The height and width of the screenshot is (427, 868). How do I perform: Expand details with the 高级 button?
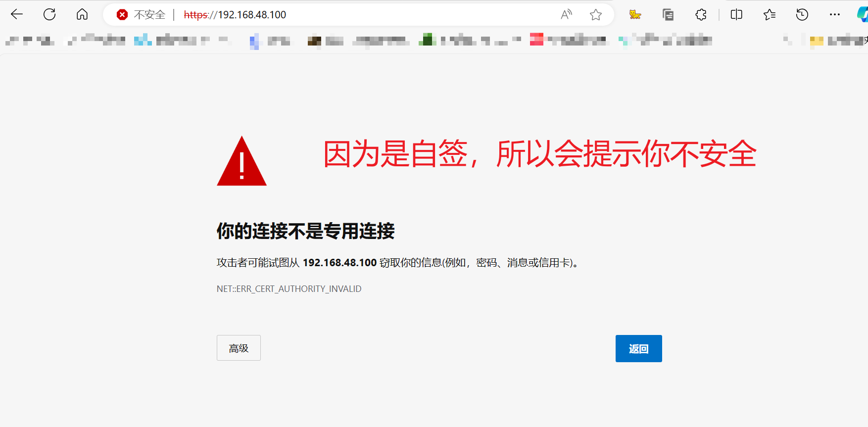click(x=239, y=348)
